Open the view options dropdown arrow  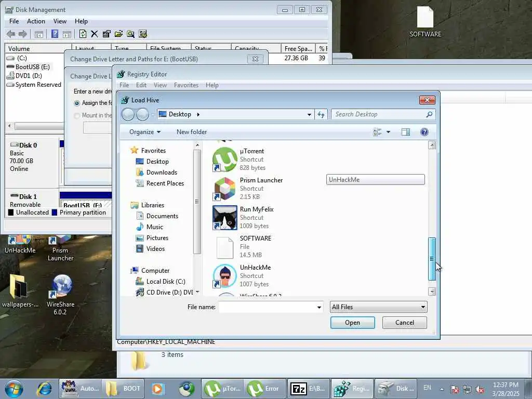[x=389, y=132]
